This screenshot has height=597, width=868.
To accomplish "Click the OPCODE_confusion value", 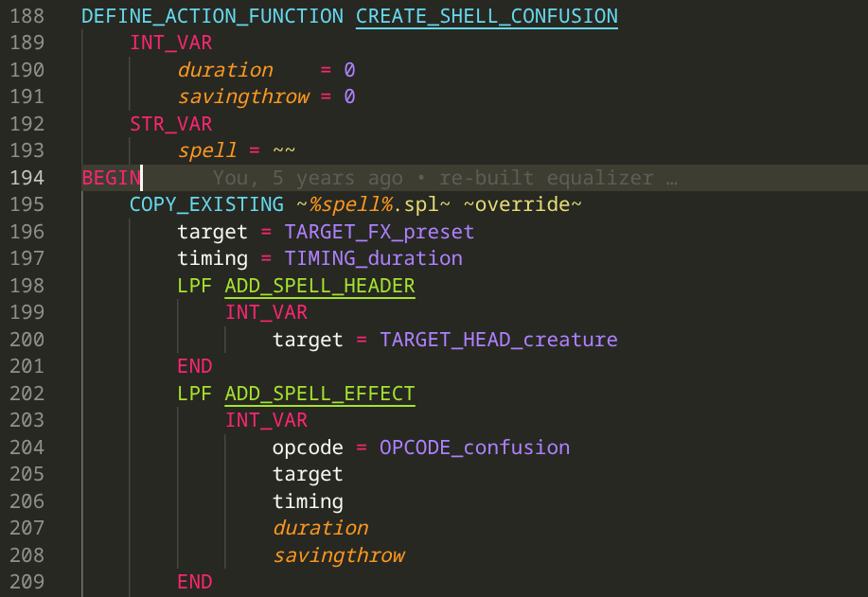I will pyautogui.click(x=474, y=447).
